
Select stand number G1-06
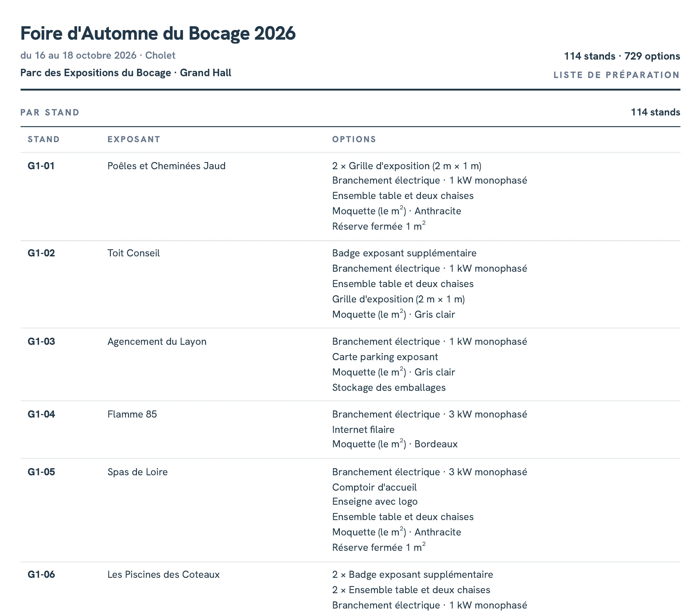[41, 575]
